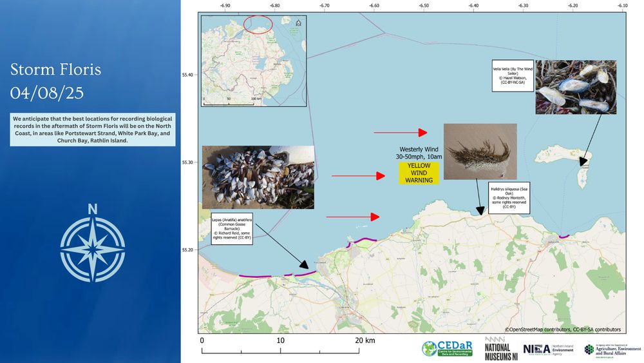Click the '-6.20' longitude label
This screenshot has width=644, height=363.
pos(573,6)
